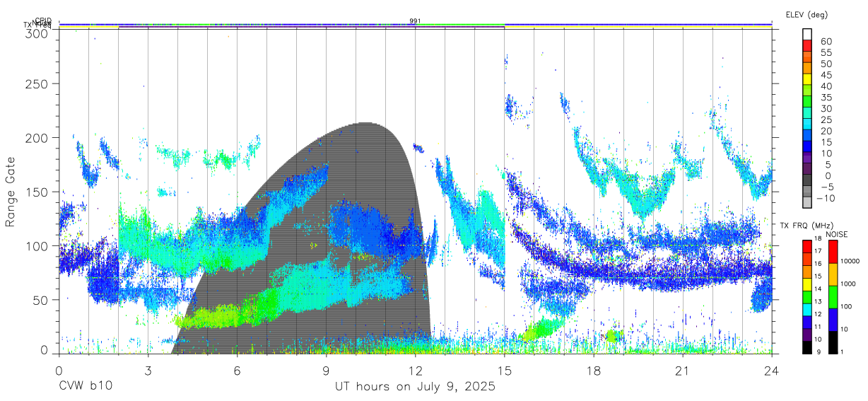Click the red top segment of the NOISE colorbar
Screen dimensions: 868x401
tap(832, 251)
